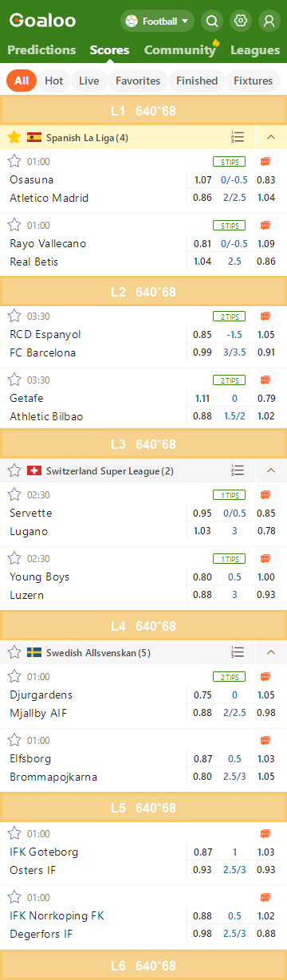Open 2TIPS badge for RCD Espanyol match
This screenshot has width=287, height=980.
229,316
